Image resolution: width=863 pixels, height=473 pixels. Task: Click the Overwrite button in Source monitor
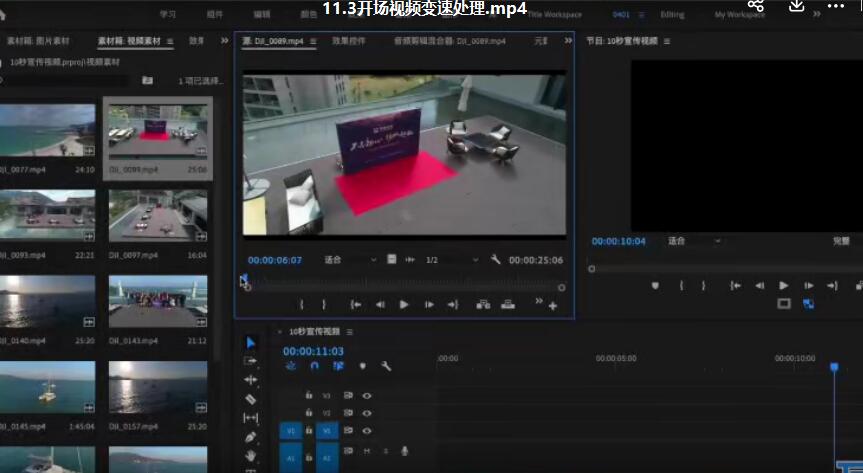pyautogui.click(x=507, y=304)
